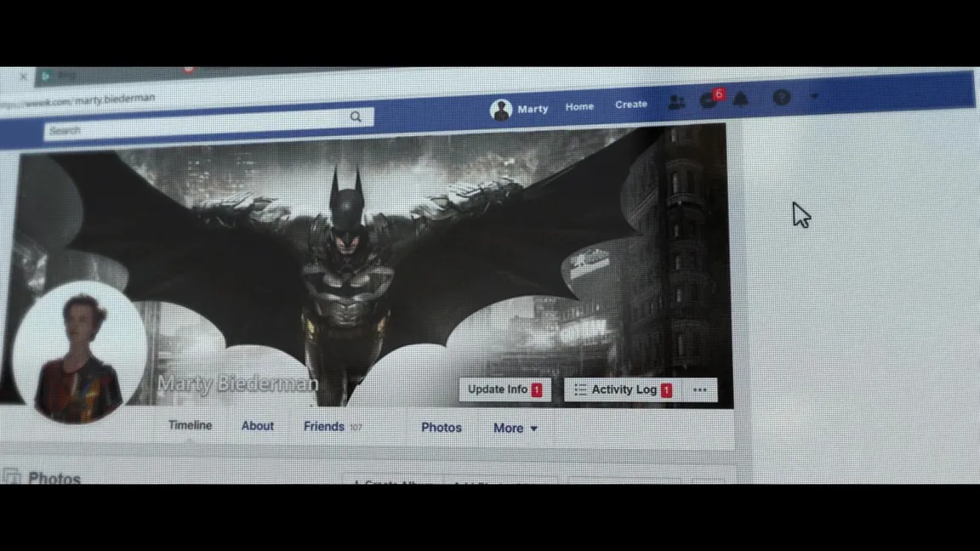Viewport: 980px width, 551px height.
Task: Open the circular profile picture
Action: pyautogui.click(x=79, y=350)
